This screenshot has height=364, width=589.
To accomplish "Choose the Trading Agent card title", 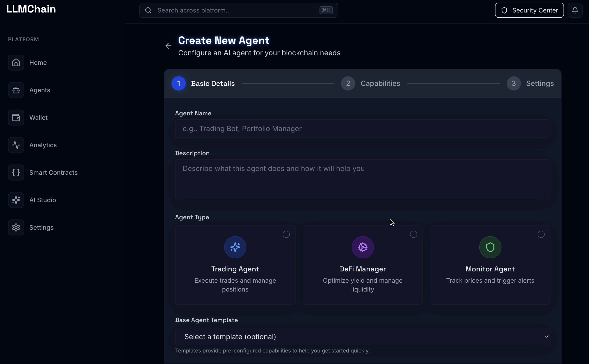I will [x=235, y=269].
